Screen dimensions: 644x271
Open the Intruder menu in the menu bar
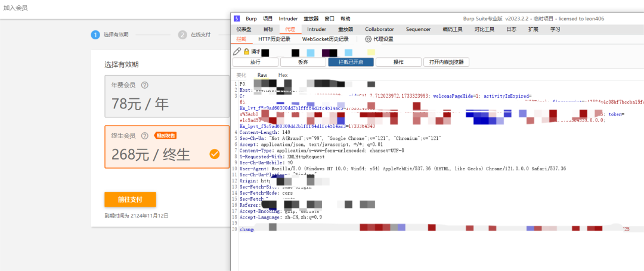click(289, 19)
